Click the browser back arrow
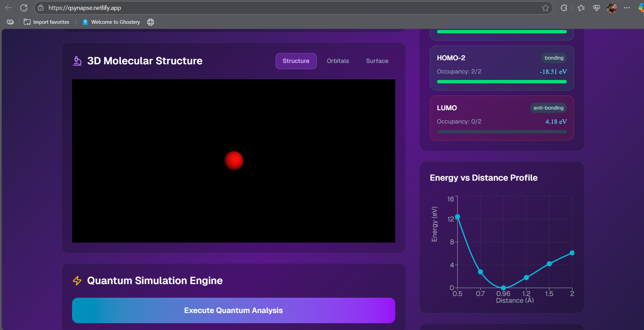 pyautogui.click(x=8, y=8)
